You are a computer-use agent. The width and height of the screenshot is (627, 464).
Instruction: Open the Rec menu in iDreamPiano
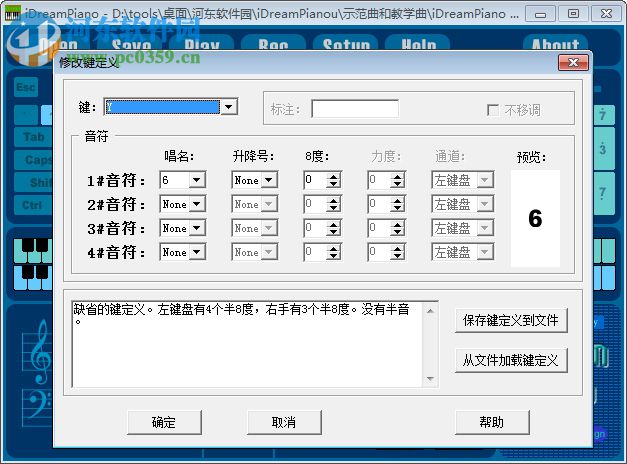tap(273, 44)
